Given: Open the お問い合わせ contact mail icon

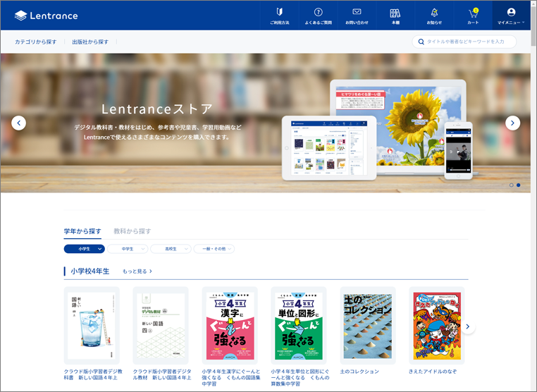Looking at the screenshot, I should [357, 16].
